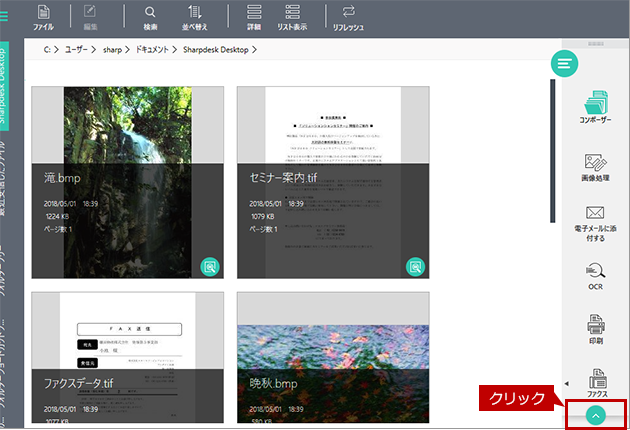Click the grip handle atop the right tool panel
The image size is (630, 430).
596,43
